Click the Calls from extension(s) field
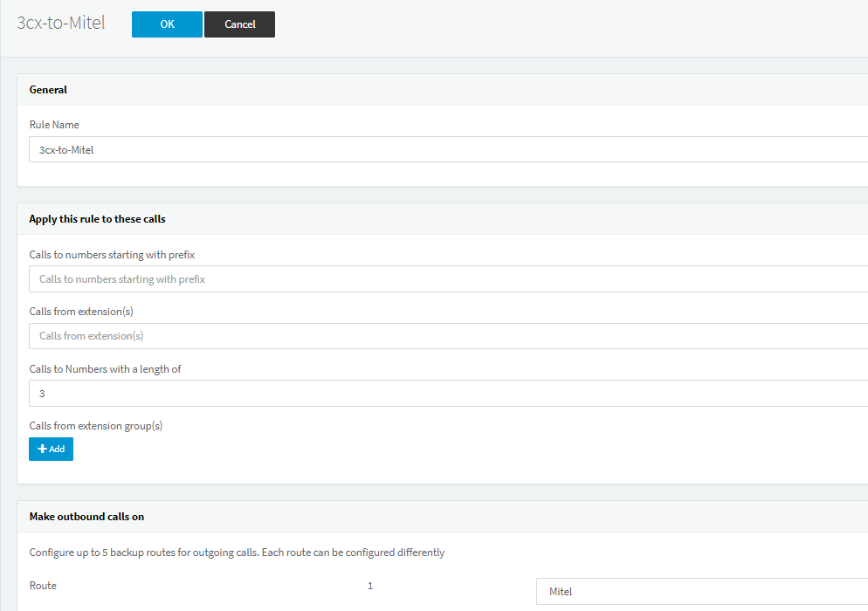 pos(448,336)
